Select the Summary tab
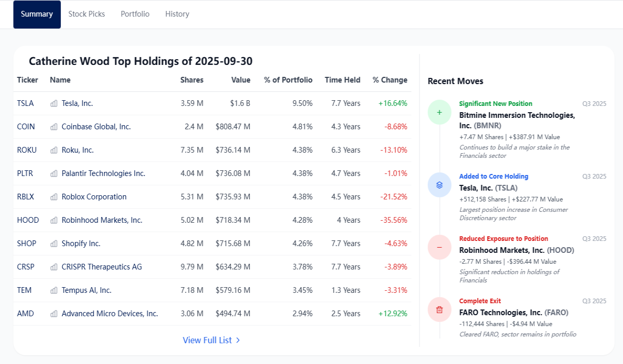The height and width of the screenshot is (364, 623). click(x=37, y=14)
